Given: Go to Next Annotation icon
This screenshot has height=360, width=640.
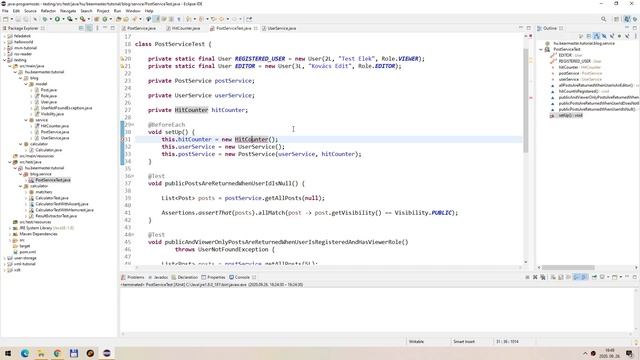Looking at the screenshot, I should pos(188,19).
